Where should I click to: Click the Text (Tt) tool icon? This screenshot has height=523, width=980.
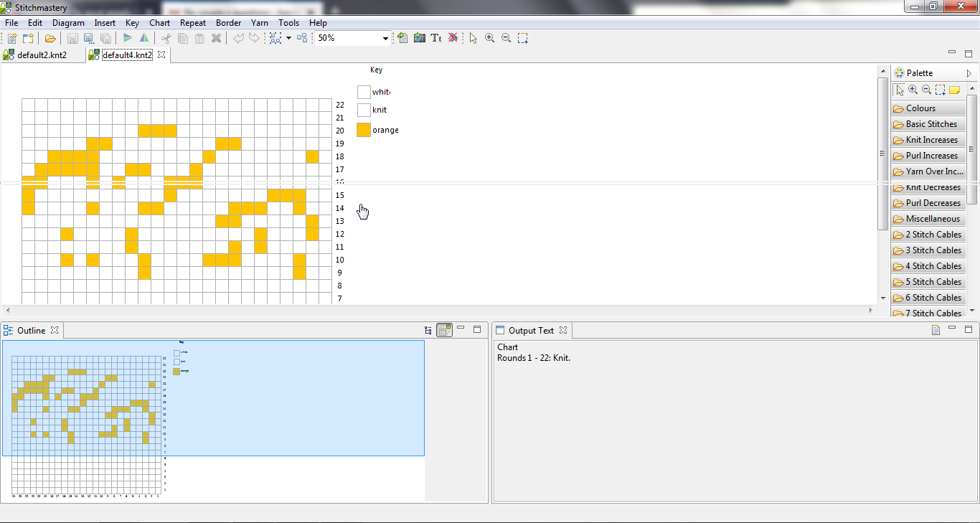[x=435, y=38]
